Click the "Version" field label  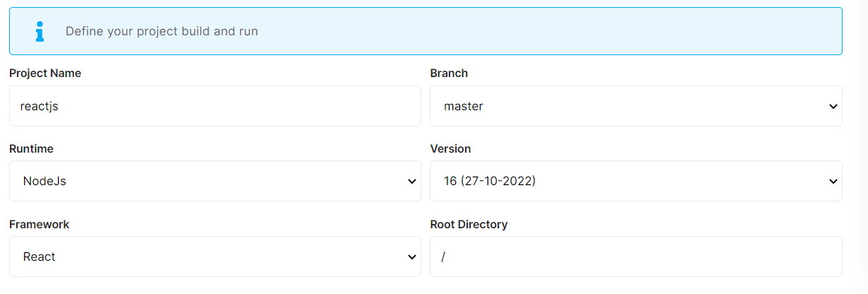450,148
